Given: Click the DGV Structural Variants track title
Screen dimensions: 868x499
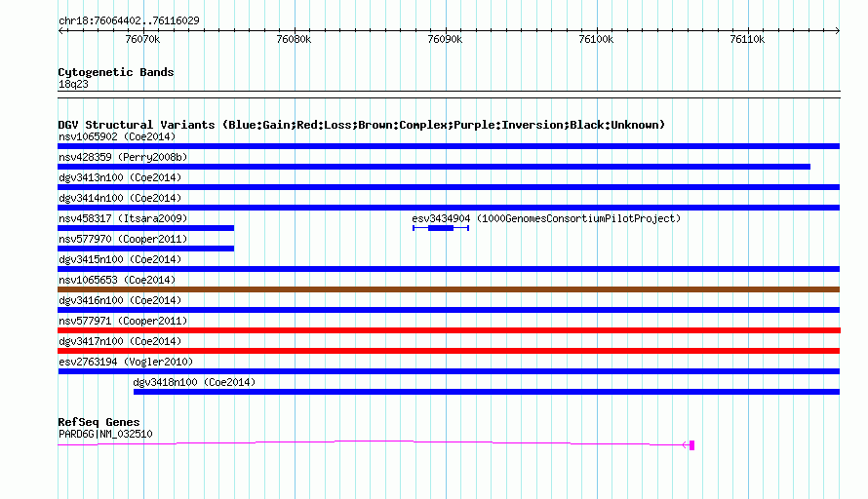Looking at the screenshot, I should pos(362,125).
